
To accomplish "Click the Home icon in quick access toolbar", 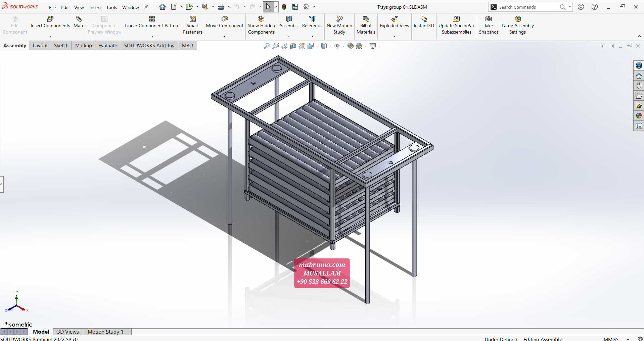I will point(163,7).
